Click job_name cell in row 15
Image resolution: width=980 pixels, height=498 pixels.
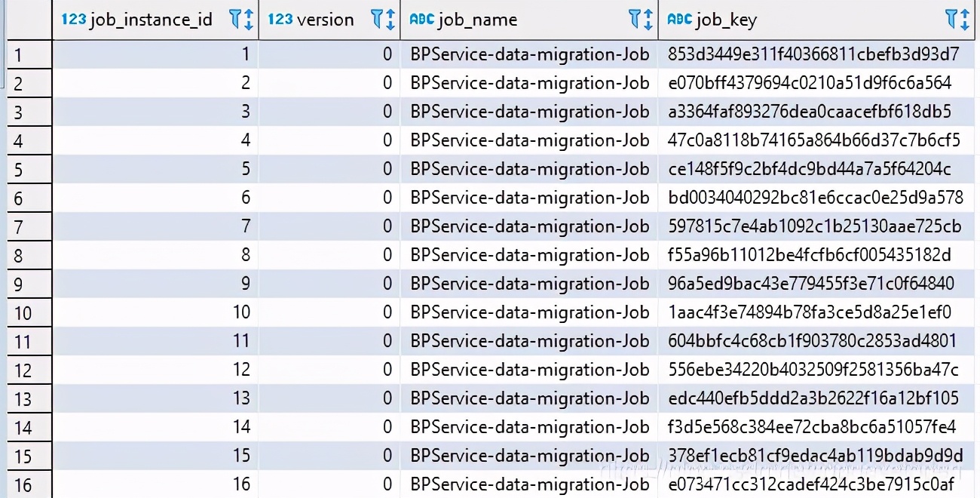point(529,456)
